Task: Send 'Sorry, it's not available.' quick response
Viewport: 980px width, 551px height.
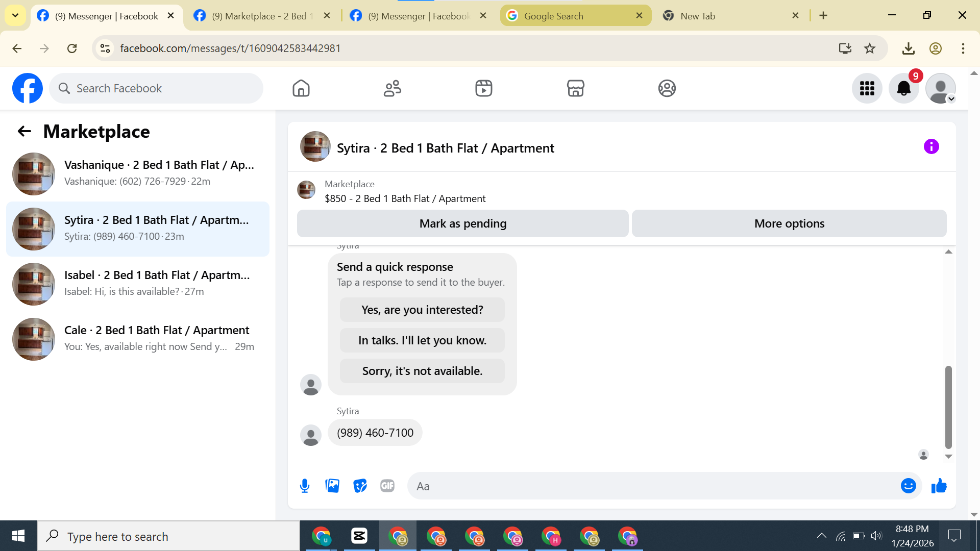Action: (422, 371)
